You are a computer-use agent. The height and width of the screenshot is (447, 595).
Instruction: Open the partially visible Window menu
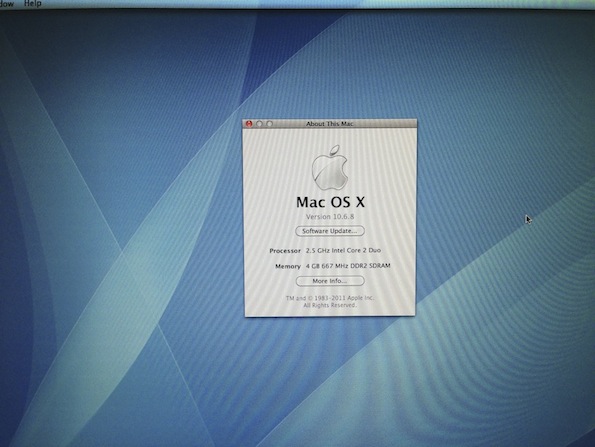click(7, 4)
